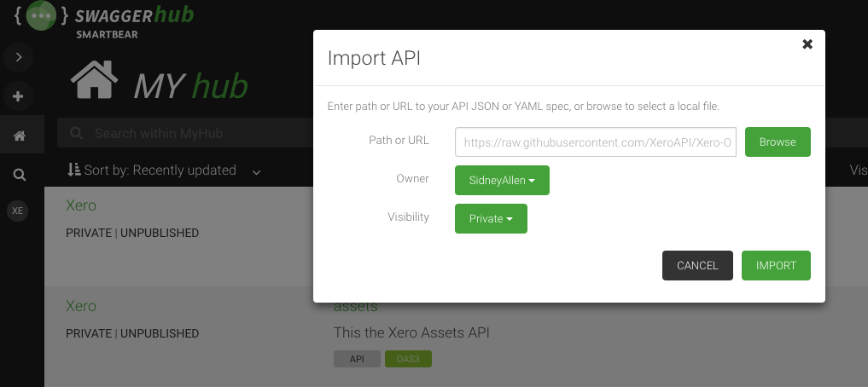Open the first Xero owner link
The height and width of the screenshot is (387, 868).
point(81,205)
